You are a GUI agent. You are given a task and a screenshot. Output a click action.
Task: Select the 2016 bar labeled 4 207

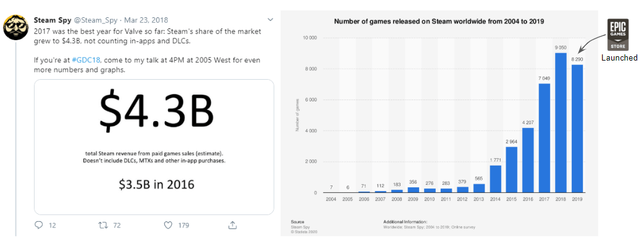(x=528, y=160)
